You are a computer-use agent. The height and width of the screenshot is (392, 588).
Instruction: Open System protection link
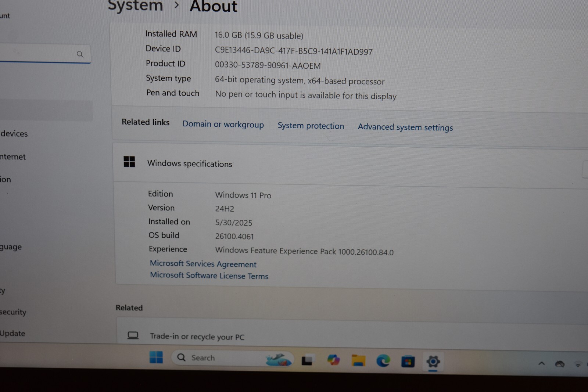pyautogui.click(x=311, y=126)
